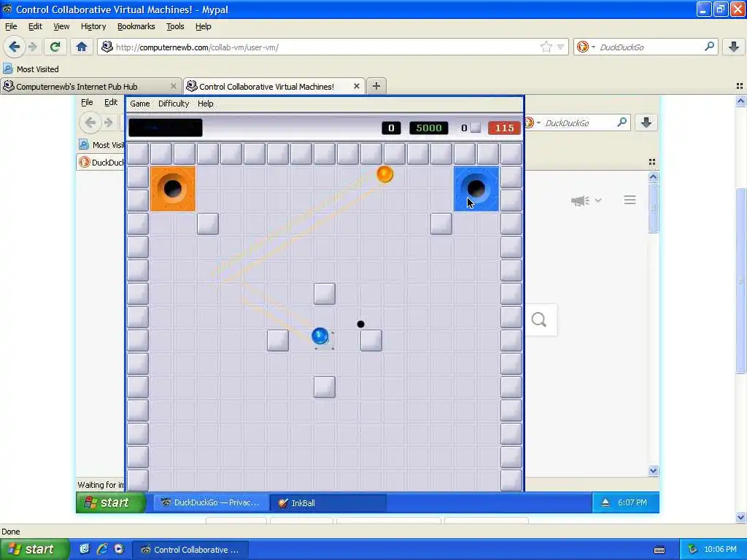This screenshot has width=747, height=560.
Task: Expand the URL history dropdown arrow
Action: pyautogui.click(x=561, y=47)
